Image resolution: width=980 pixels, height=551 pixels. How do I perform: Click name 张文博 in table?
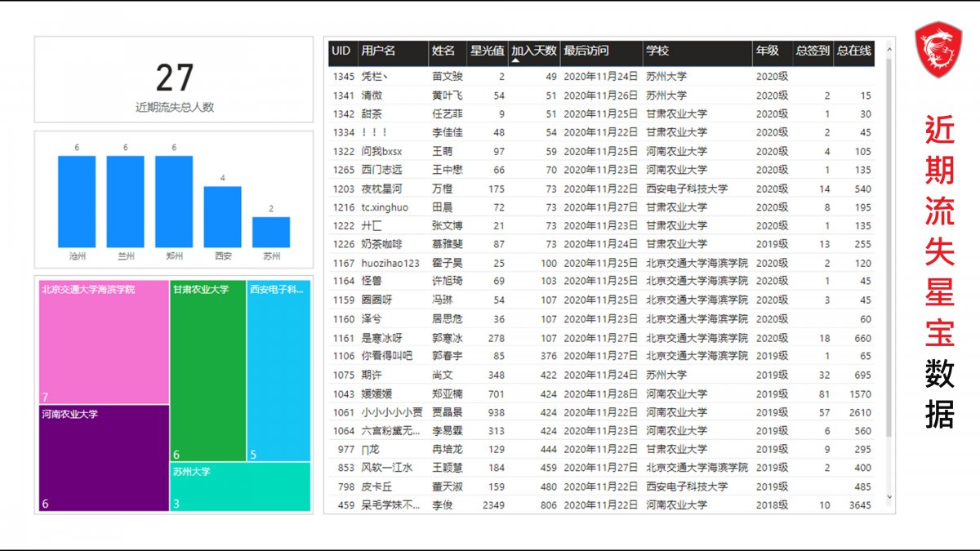pyautogui.click(x=447, y=226)
